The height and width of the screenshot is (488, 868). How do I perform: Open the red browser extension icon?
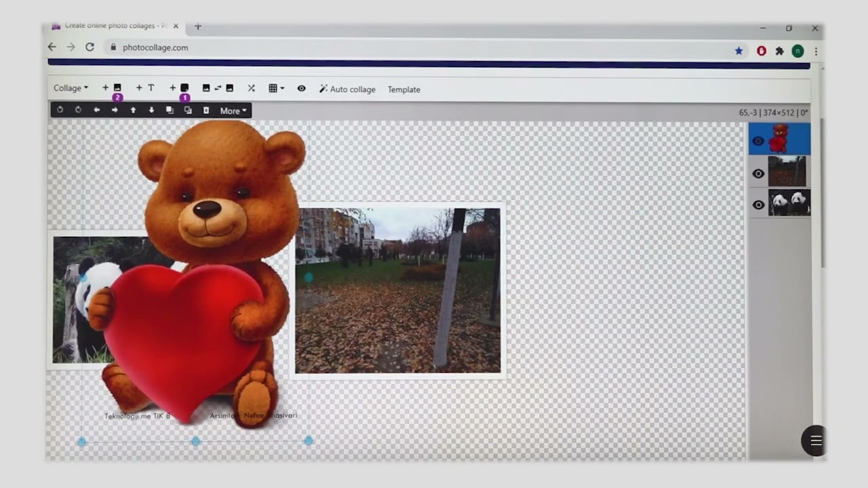(762, 51)
